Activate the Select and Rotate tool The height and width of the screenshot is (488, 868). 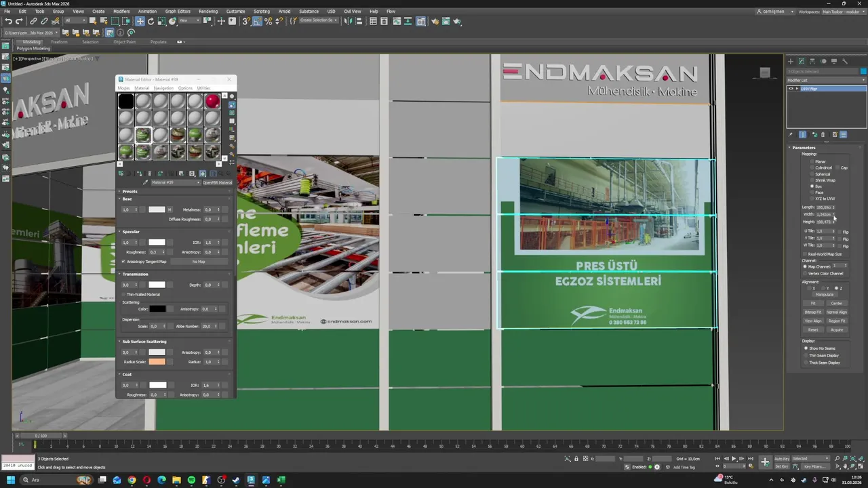point(151,21)
